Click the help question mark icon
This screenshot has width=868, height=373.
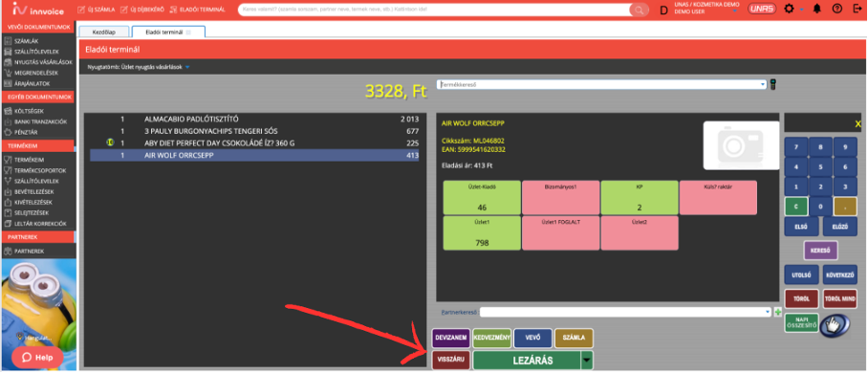click(837, 9)
